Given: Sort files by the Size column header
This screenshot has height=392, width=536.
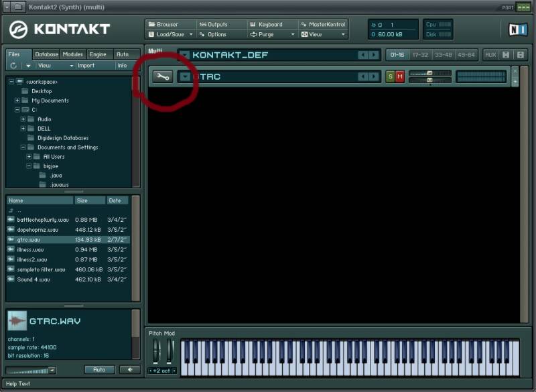Looking at the screenshot, I should 90,200.
